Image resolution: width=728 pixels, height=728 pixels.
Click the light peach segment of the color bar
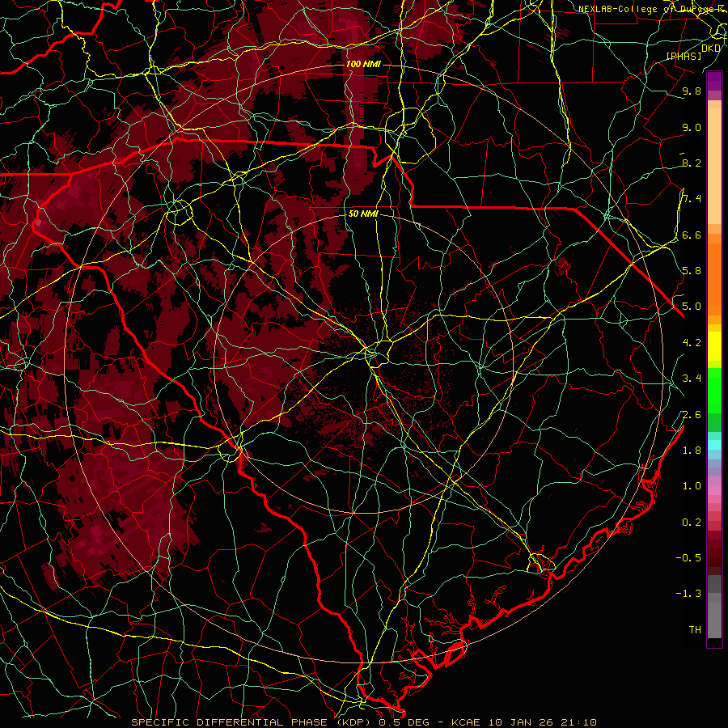tap(714, 166)
